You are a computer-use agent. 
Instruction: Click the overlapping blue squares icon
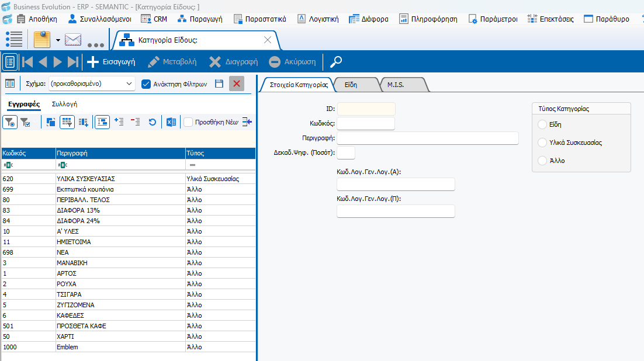(x=51, y=123)
